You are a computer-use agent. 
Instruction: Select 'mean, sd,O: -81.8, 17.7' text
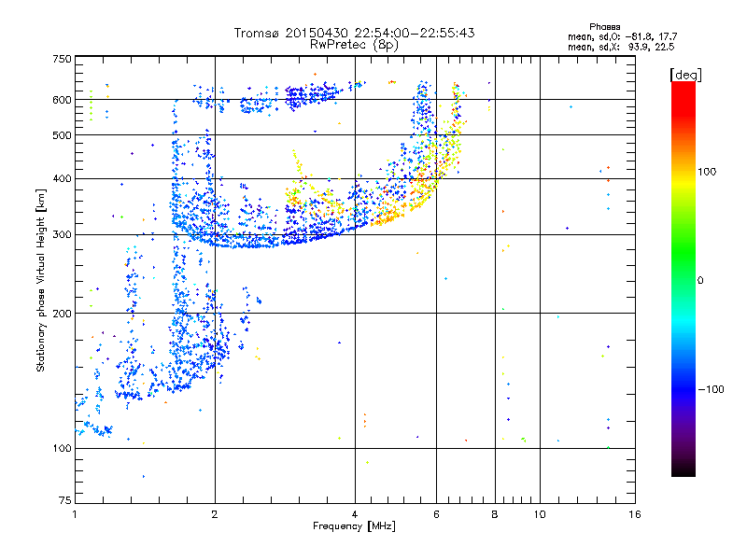(622, 36)
